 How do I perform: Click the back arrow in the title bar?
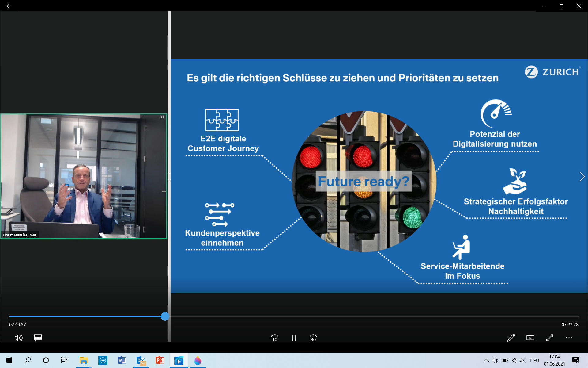point(9,6)
